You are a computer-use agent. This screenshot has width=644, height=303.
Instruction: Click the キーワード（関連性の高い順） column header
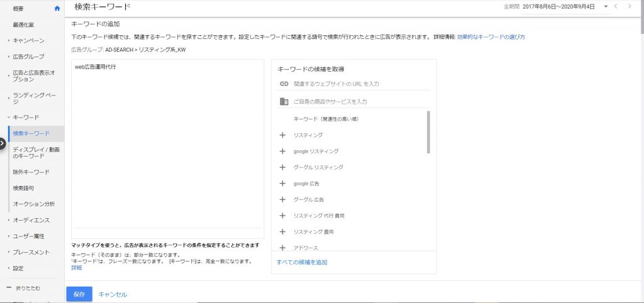coord(327,119)
